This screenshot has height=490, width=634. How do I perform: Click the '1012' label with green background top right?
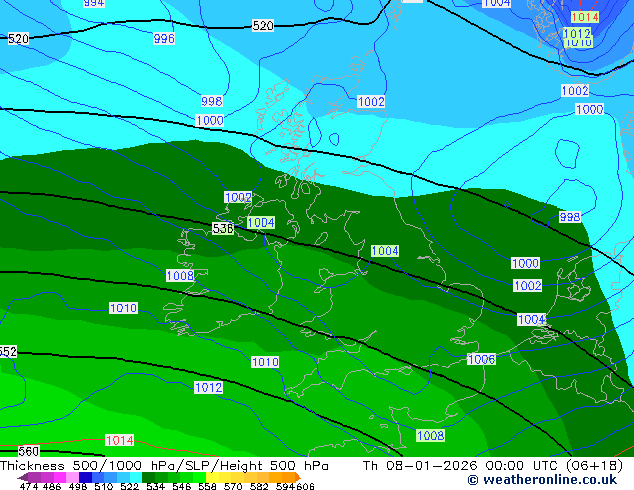click(x=577, y=33)
